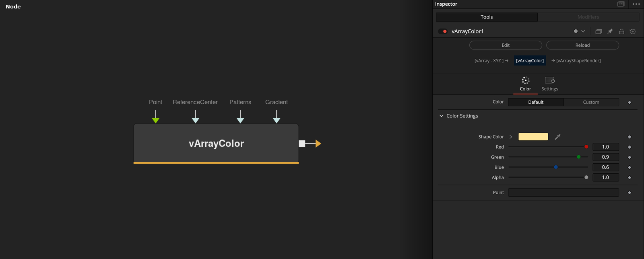Click the orange output arrow of node
The image size is (644, 259).
pyautogui.click(x=318, y=144)
